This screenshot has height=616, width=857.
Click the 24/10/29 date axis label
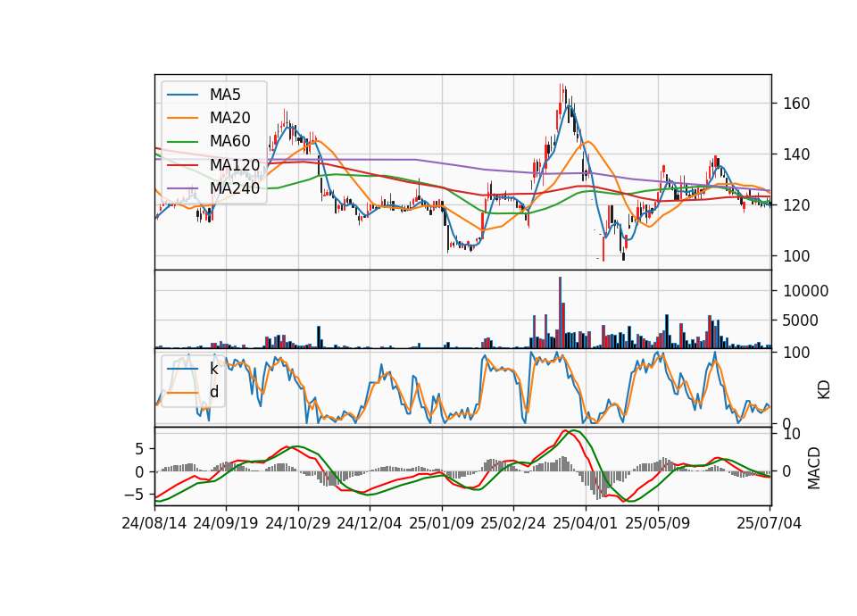click(x=298, y=524)
